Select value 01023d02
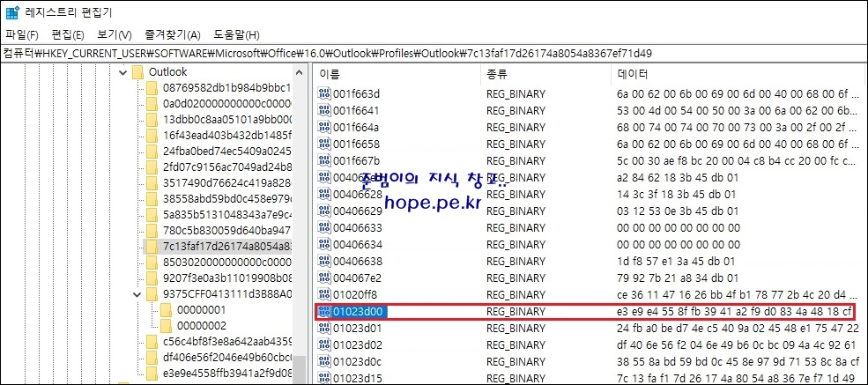The height and width of the screenshot is (385, 868). click(x=358, y=344)
